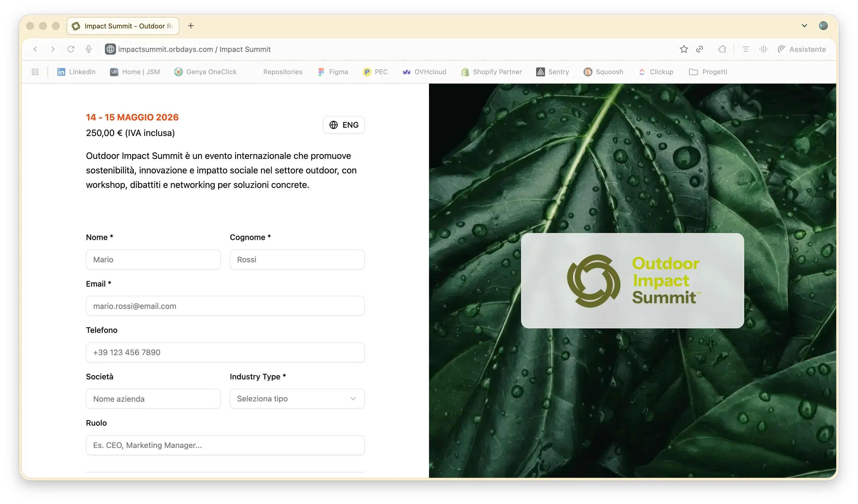The height and width of the screenshot is (504, 858).
Task: Open the OVHcloud bookmark
Action: [x=424, y=72]
